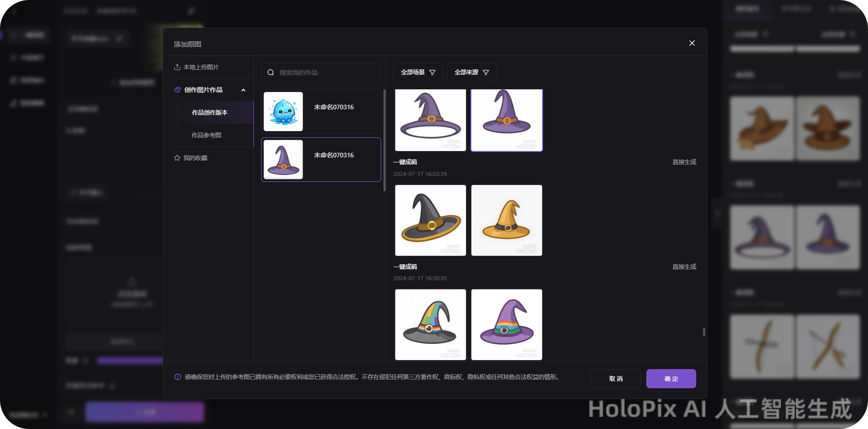
Task: Collapse the 创作图片作品 section chevron
Action: [243, 90]
